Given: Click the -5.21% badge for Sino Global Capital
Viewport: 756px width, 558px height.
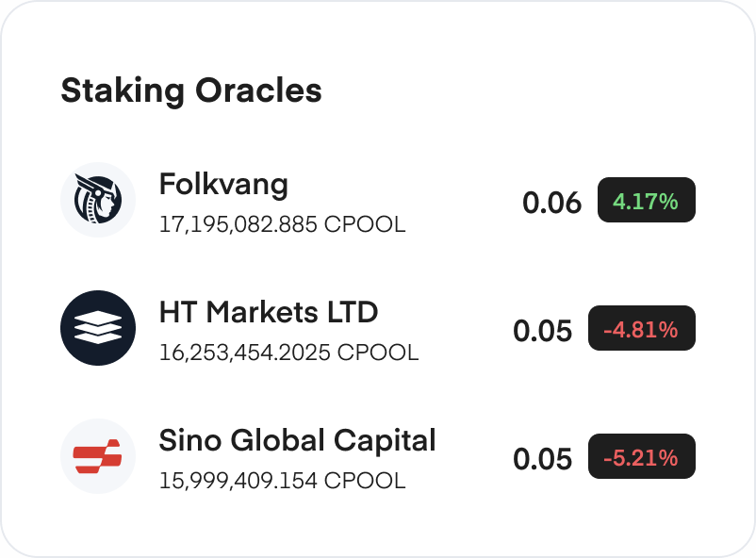Looking at the screenshot, I should [x=642, y=457].
